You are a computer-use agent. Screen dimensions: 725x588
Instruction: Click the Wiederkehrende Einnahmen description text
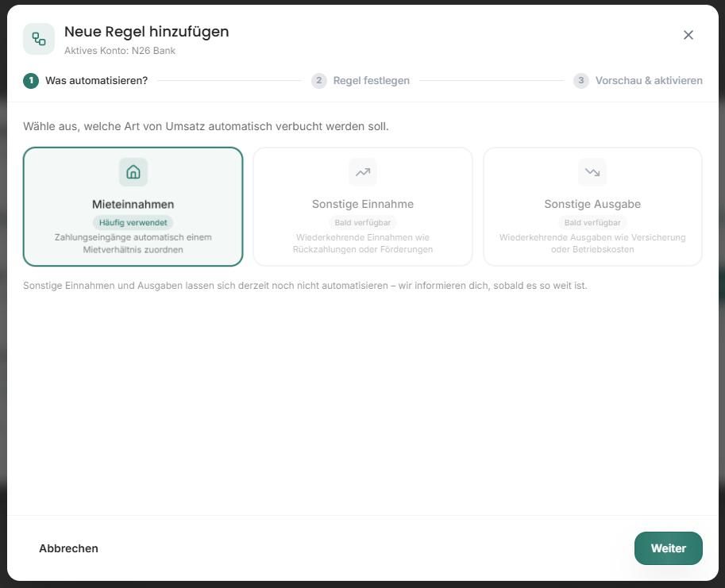click(363, 244)
